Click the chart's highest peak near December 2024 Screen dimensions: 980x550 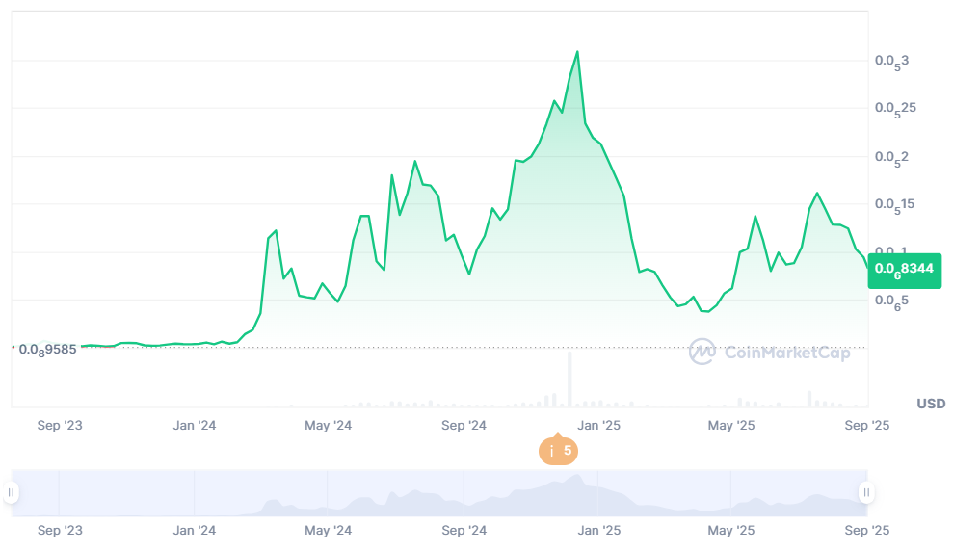click(577, 52)
